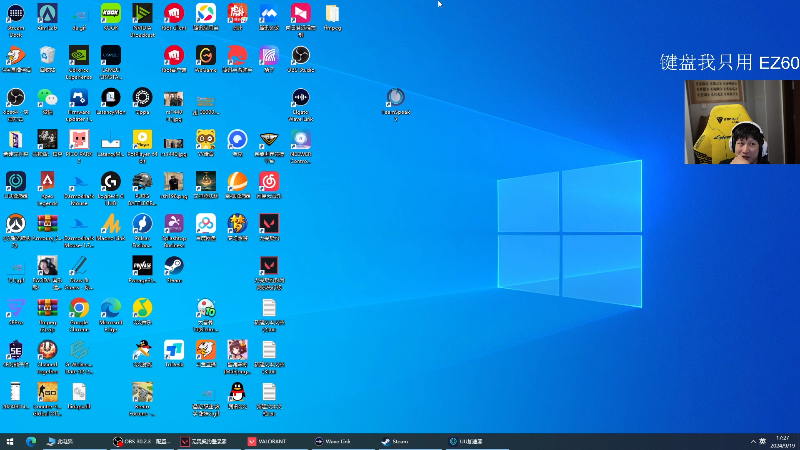800x450 pixels.
Task: Open the Maono Link shortcut
Action: coord(111,228)
